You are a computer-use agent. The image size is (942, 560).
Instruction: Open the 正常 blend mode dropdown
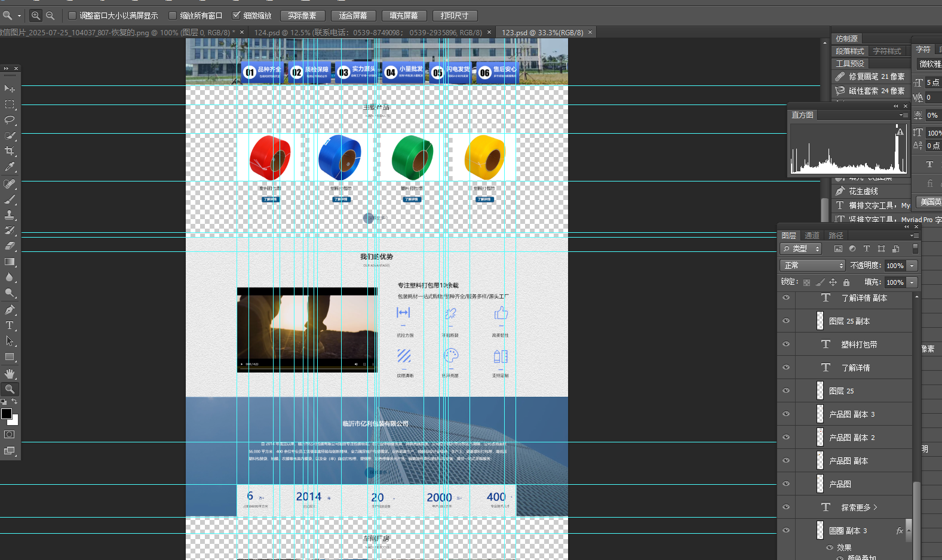point(812,266)
